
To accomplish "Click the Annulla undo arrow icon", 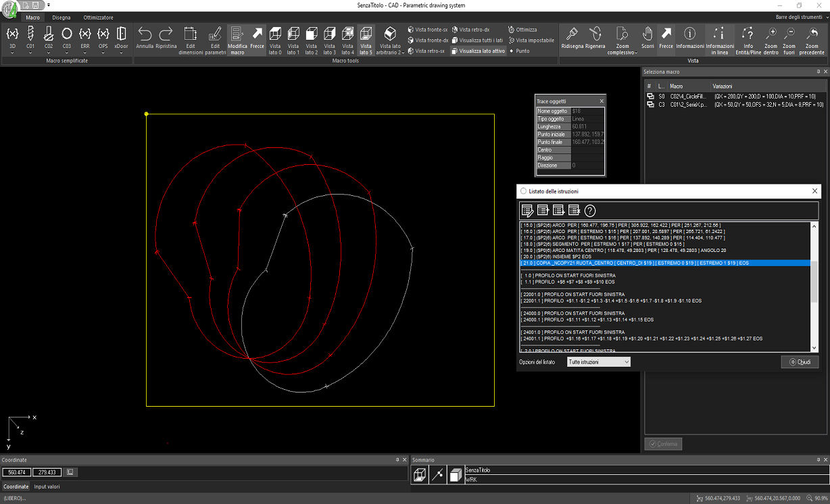I will click(145, 34).
